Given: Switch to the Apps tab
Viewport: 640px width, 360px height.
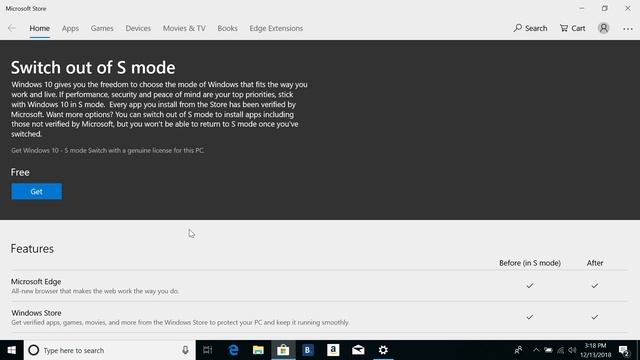Looking at the screenshot, I should pyautogui.click(x=70, y=28).
